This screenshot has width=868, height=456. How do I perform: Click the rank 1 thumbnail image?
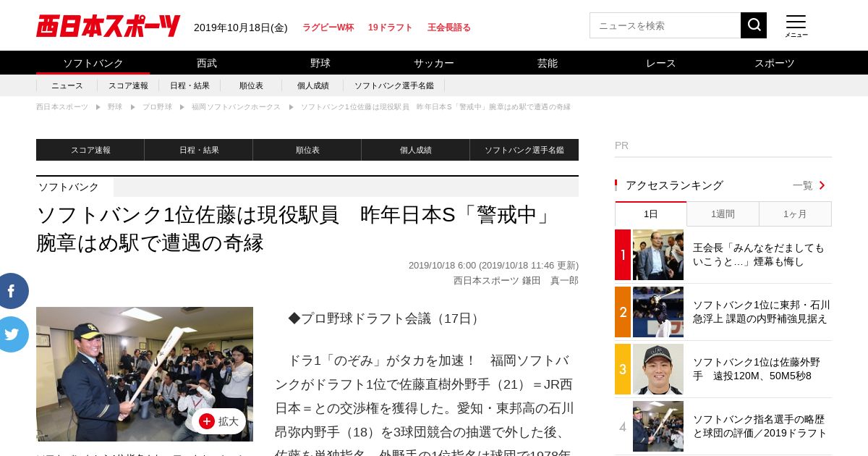pos(658,255)
